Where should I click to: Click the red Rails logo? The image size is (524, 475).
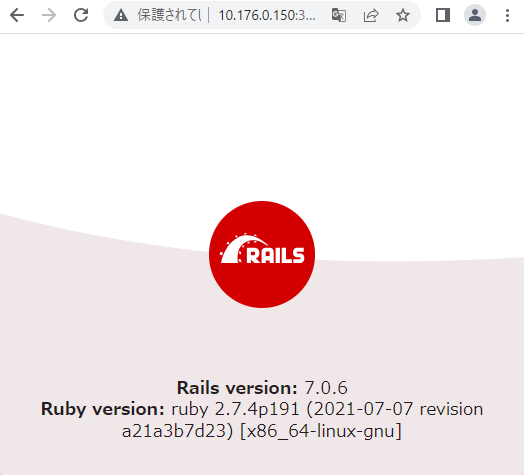tap(262, 254)
